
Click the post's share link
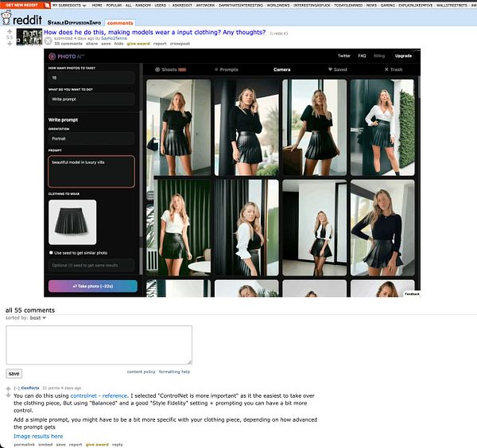[x=92, y=44]
